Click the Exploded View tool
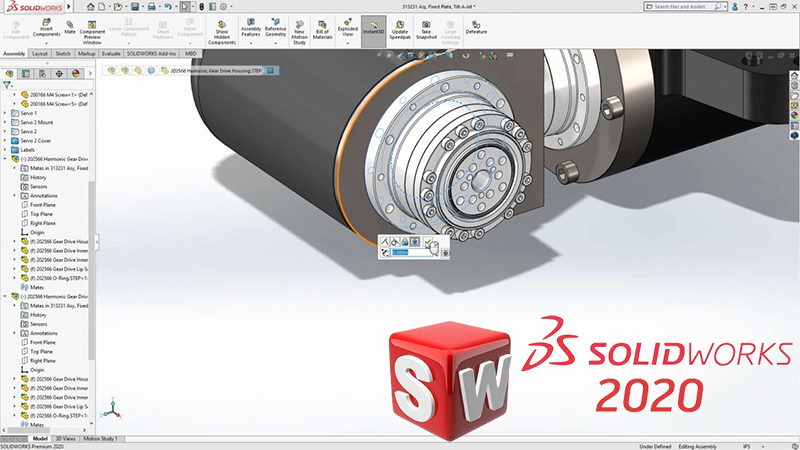800x450 pixels. pos(347,28)
